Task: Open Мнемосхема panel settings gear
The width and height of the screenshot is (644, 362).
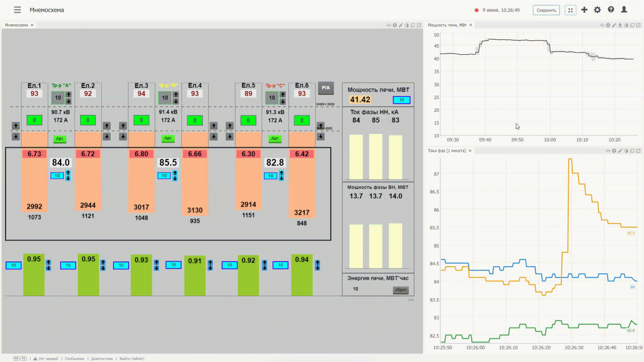Action: tap(395, 25)
